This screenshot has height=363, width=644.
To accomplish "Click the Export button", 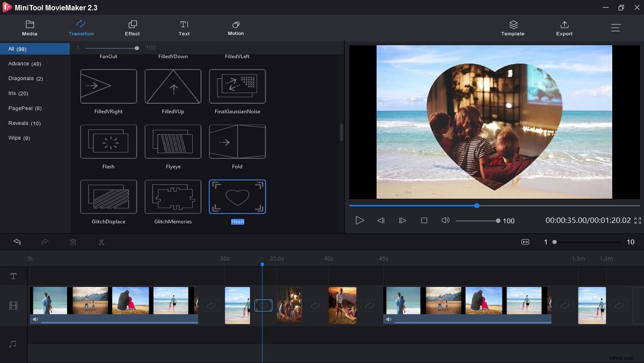I will pyautogui.click(x=564, y=28).
